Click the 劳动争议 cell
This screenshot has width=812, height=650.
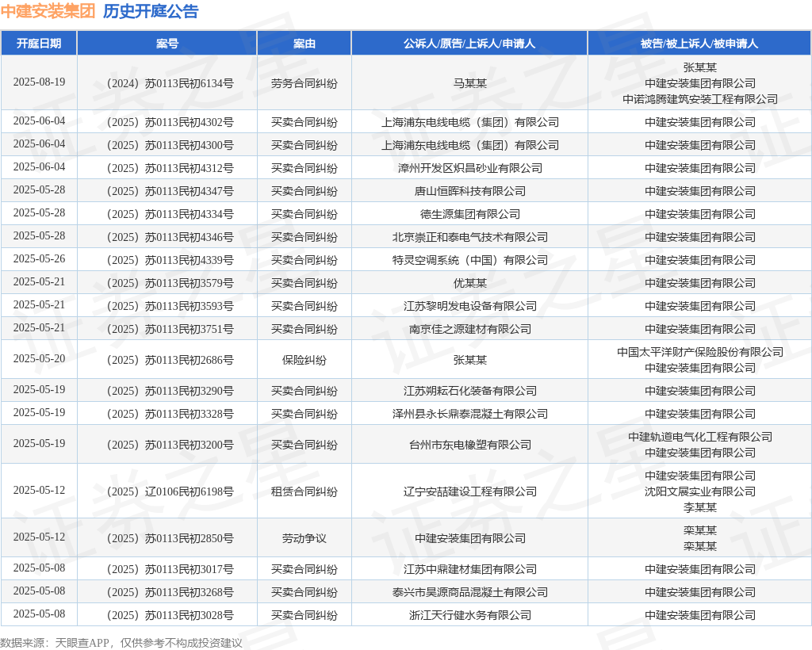304,538
